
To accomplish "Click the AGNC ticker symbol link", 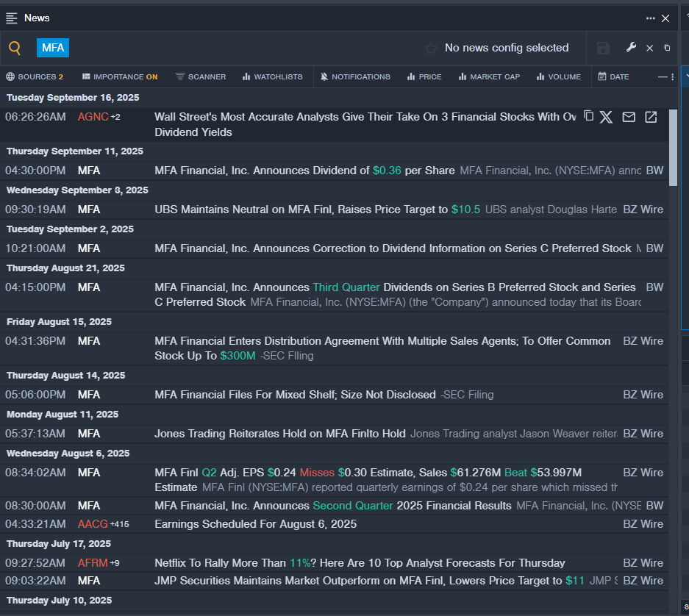I will pyautogui.click(x=93, y=117).
